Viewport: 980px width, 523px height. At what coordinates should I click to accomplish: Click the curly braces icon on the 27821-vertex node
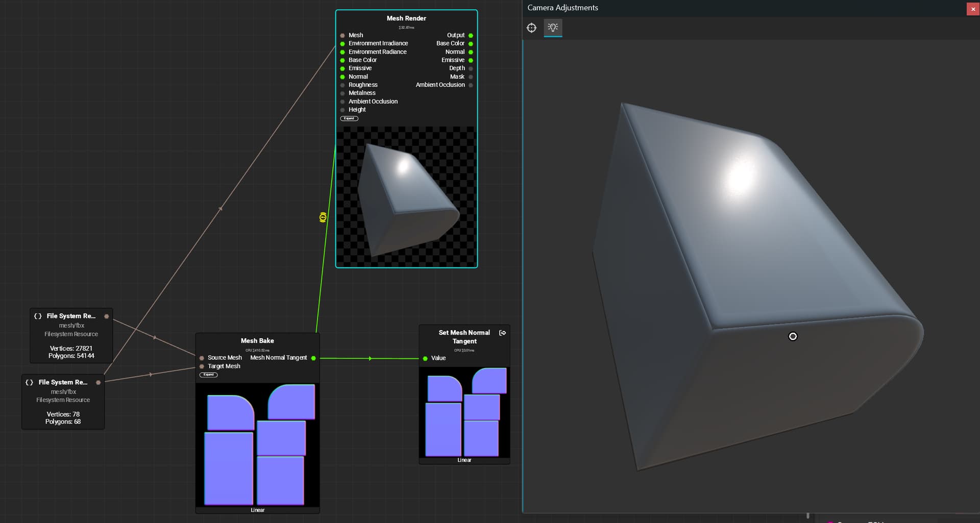coord(38,316)
